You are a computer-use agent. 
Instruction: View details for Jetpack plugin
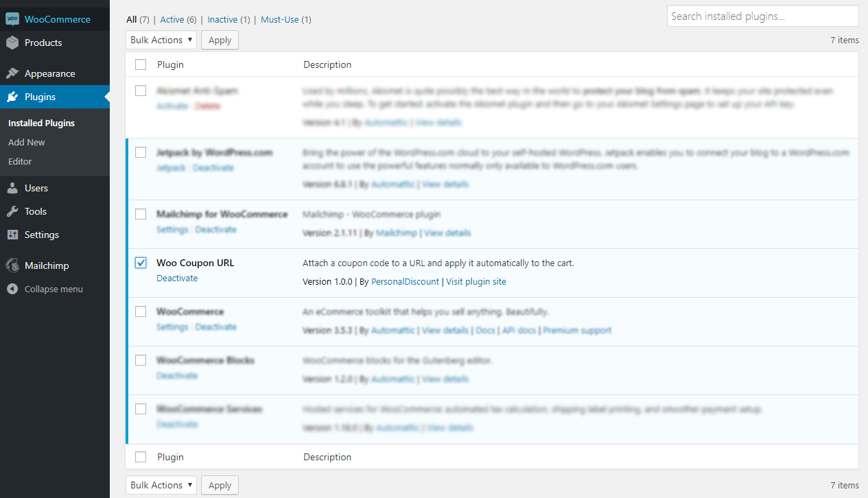click(445, 185)
